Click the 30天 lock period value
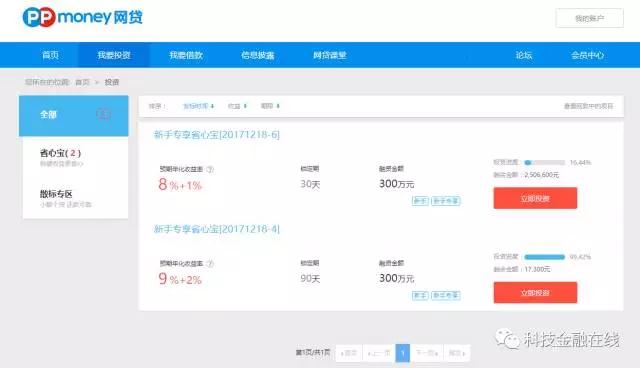The height and width of the screenshot is (368, 640). click(310, 184)
